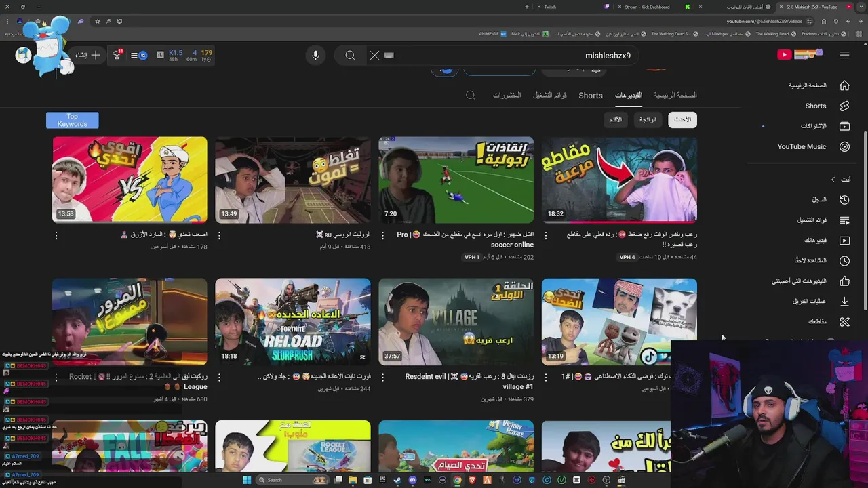Click the search magnifier button
Screen dimensions: 868x488
click(x=350, y=55)
